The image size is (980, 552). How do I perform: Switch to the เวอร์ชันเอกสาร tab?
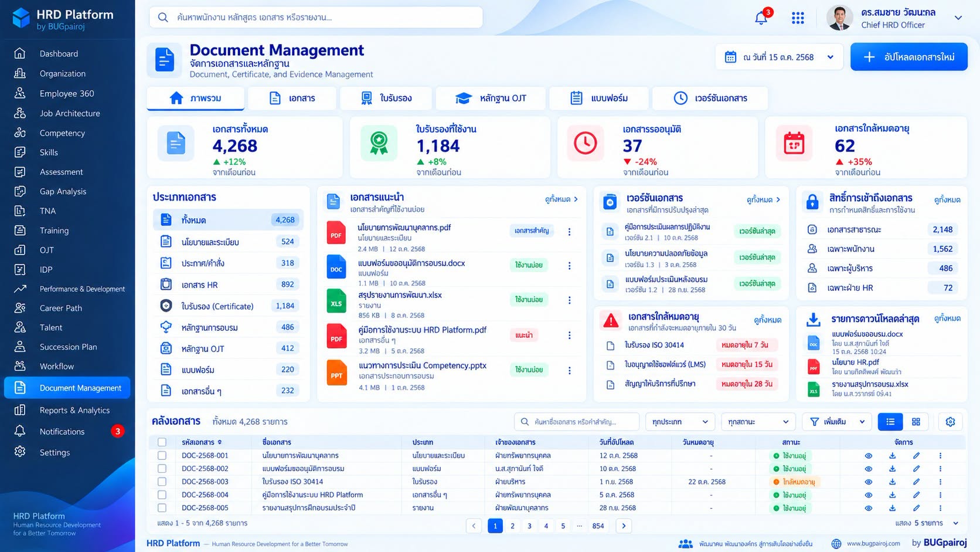coord(710,98)
